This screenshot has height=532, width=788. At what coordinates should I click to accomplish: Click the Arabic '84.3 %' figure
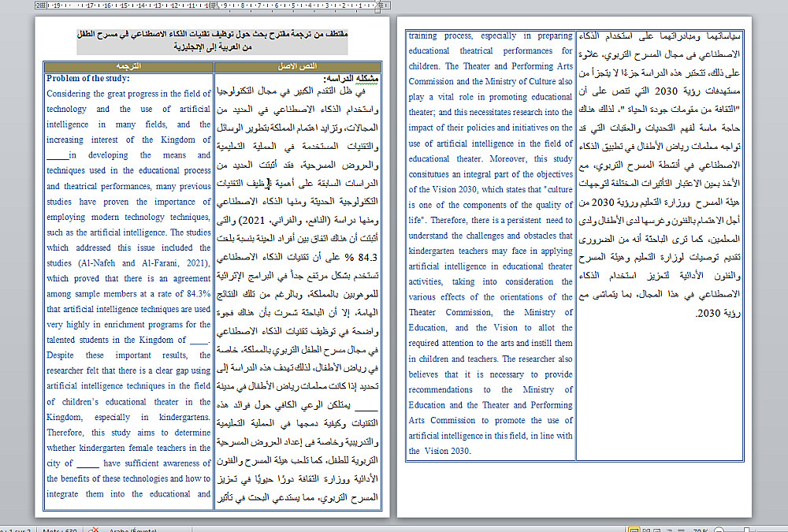pyautogui.click(x=362, y=258)
